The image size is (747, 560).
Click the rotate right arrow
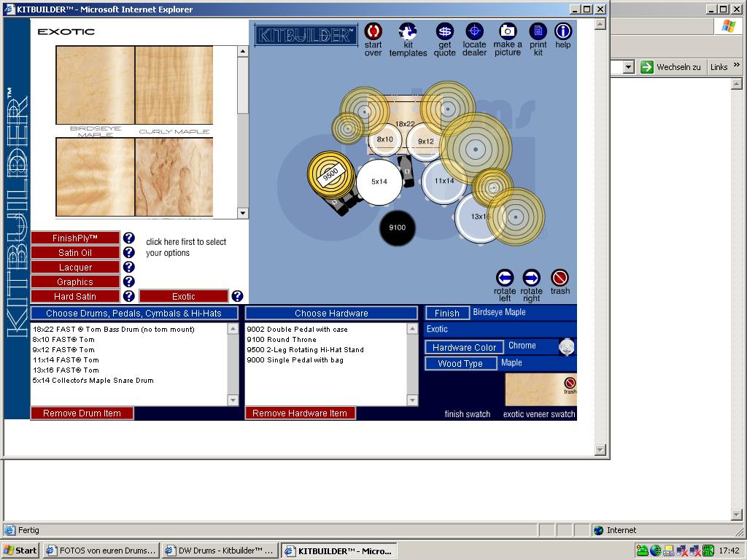click(x=531, y=278)
